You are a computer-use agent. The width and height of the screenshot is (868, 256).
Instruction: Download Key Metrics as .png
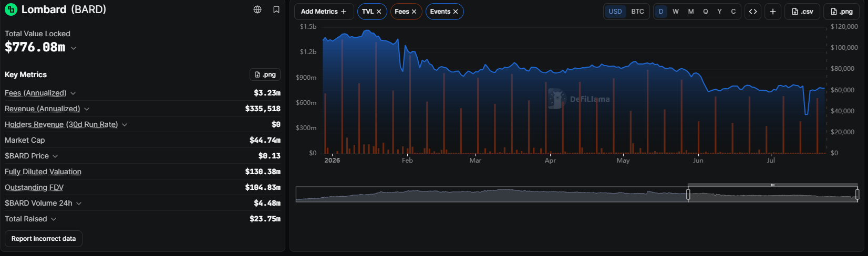(265, 74)
